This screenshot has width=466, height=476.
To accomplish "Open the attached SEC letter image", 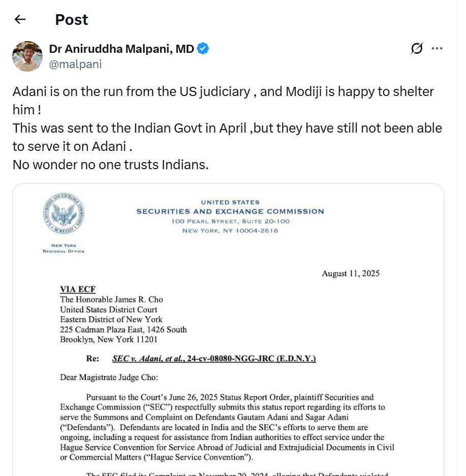I will [228, 330].
